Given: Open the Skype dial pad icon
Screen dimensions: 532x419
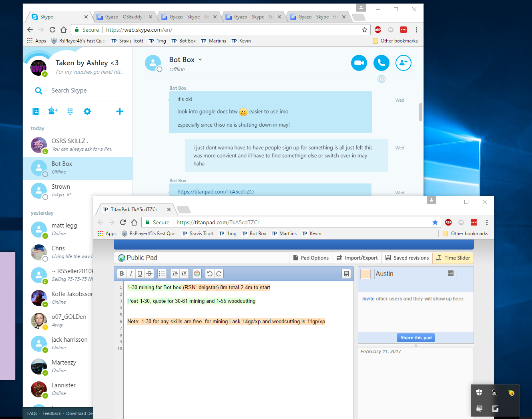Looking at the screenshot, I should click(x=70, y=111).
